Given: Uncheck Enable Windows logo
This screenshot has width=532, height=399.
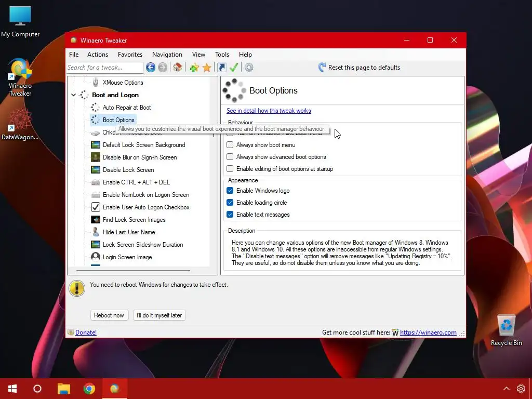Looking at the screenshot, I should (230, 191).
